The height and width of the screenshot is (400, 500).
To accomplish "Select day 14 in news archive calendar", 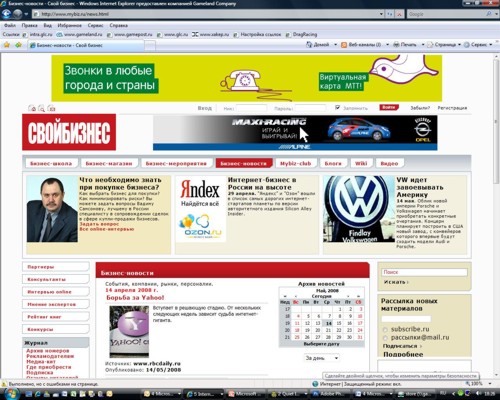I will [329, 323].
